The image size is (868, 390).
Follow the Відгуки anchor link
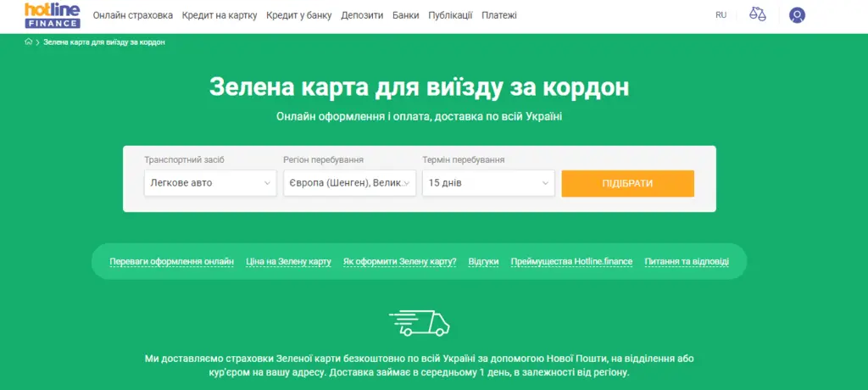click(483, 262)
